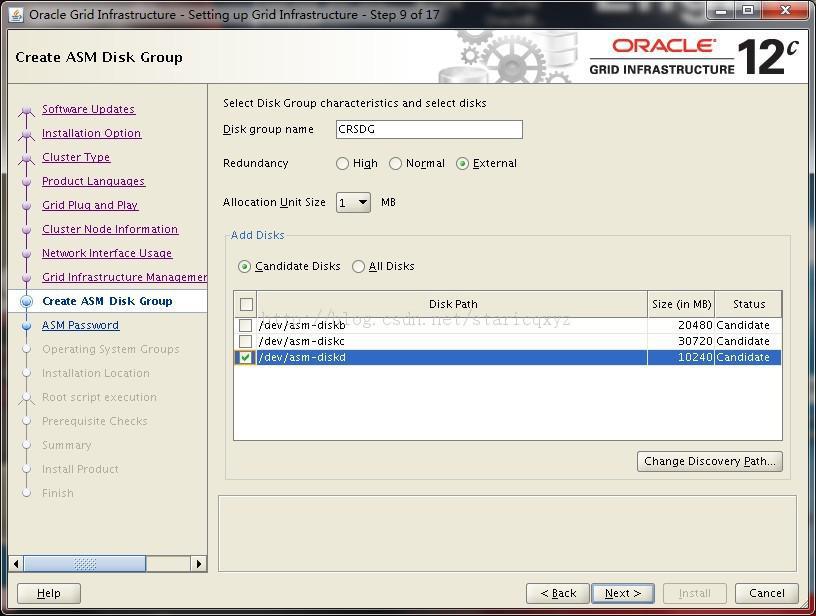Go to Installation Option step
The width and height of the screenshot is (816, 616).
pyautogui.click(x=92, y=133)
